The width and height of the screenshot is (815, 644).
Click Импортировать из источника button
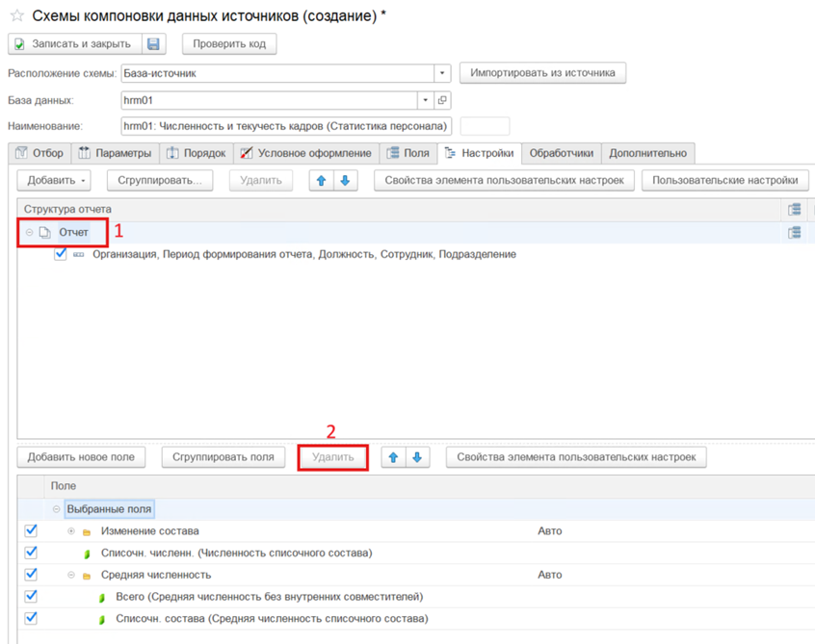click(543, 72)
